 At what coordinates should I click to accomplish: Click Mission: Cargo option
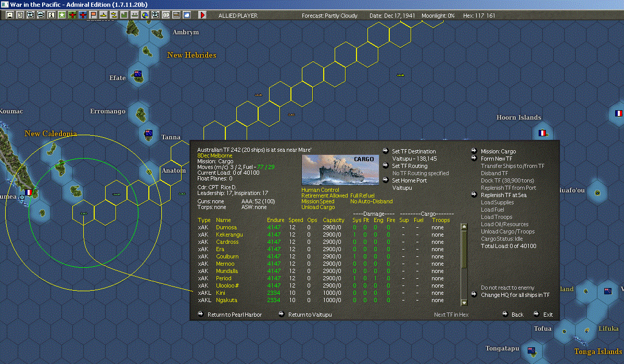(x=498, y=151)
